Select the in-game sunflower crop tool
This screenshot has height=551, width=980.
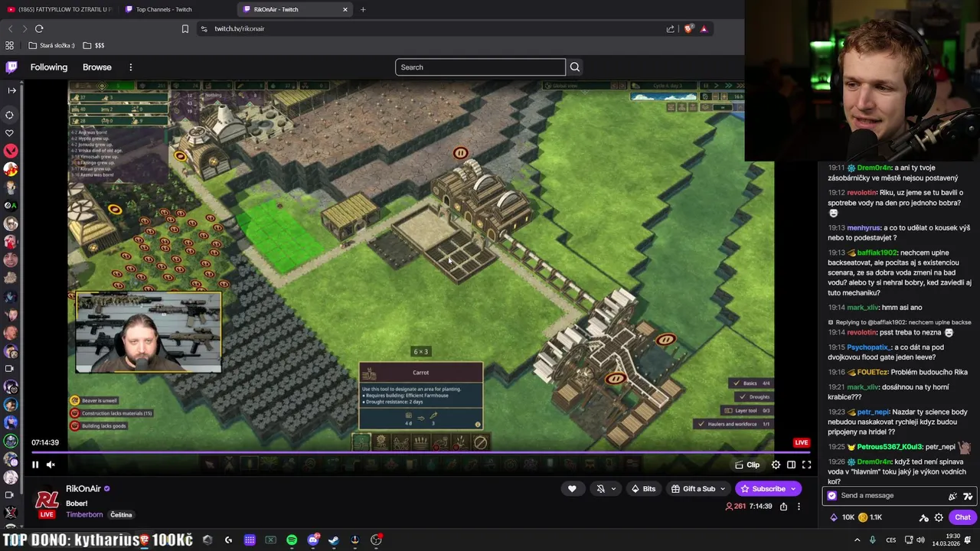381,442
